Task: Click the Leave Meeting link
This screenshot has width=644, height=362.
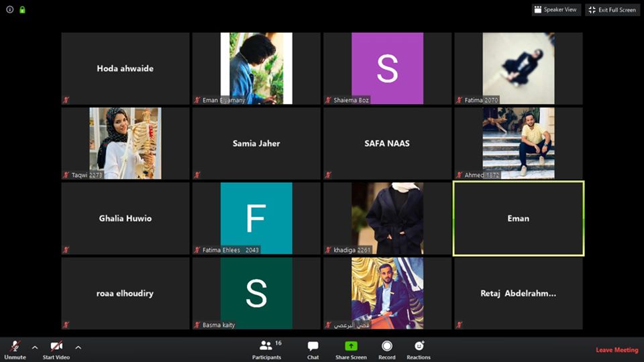Action: coord(616,350)
